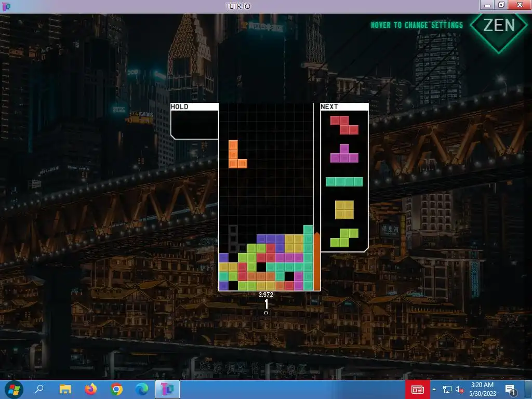The image size is (532, 399).
Task: Open the notification center icon
Action: tap(510, 390)
